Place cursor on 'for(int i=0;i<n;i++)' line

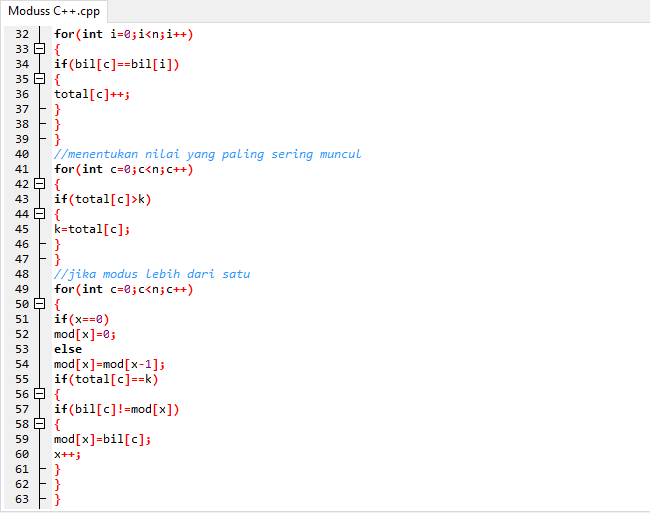point(124,34)
